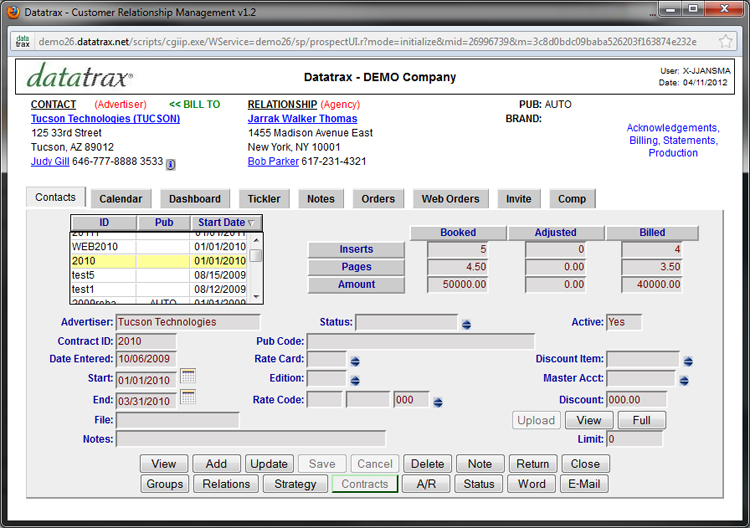This screenshot has width=750, height=528.
Task: Click the File input field
Action: [x=177, y=419]
